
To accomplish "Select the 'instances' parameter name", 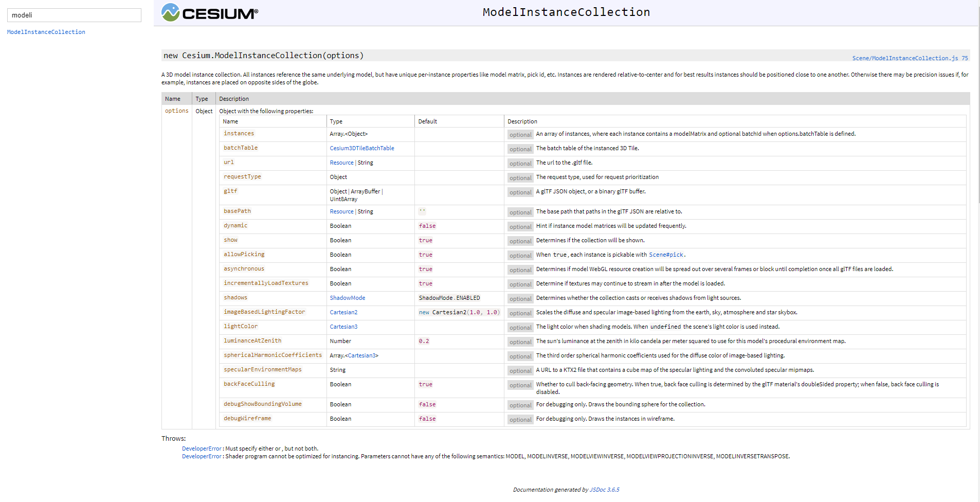I will point(239,133).
